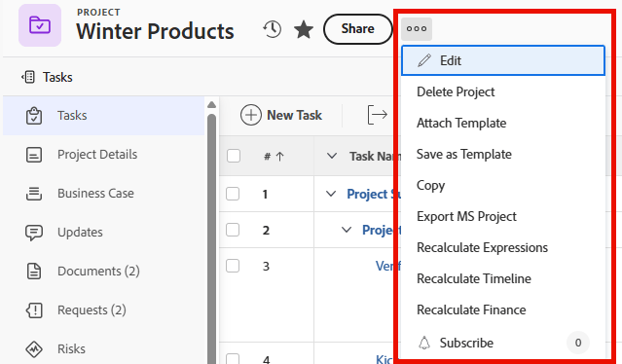Click the Tasks heading above the sidebar
This screenshot has height=364, width=622.
click(57, 77)
